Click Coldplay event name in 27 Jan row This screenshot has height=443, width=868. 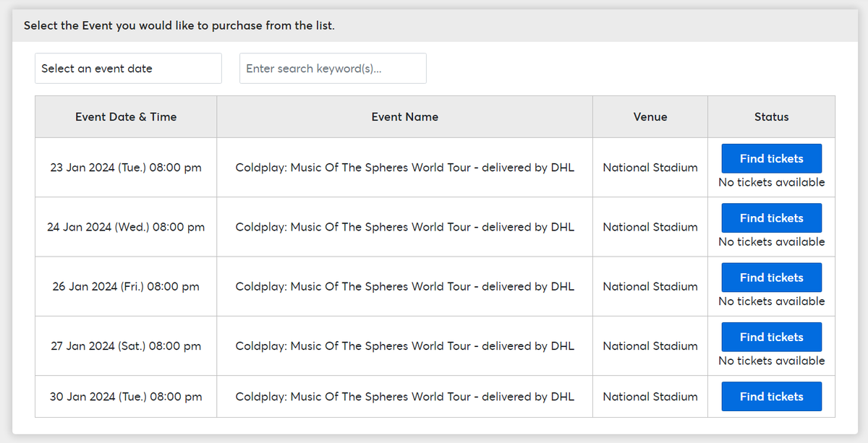tap(405, 346)
